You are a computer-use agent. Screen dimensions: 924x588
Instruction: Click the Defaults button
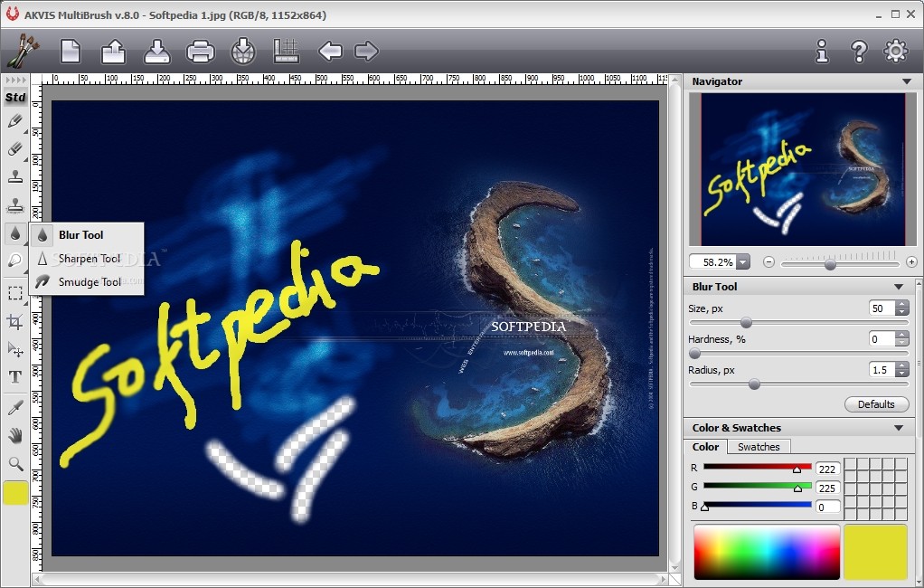876,404
